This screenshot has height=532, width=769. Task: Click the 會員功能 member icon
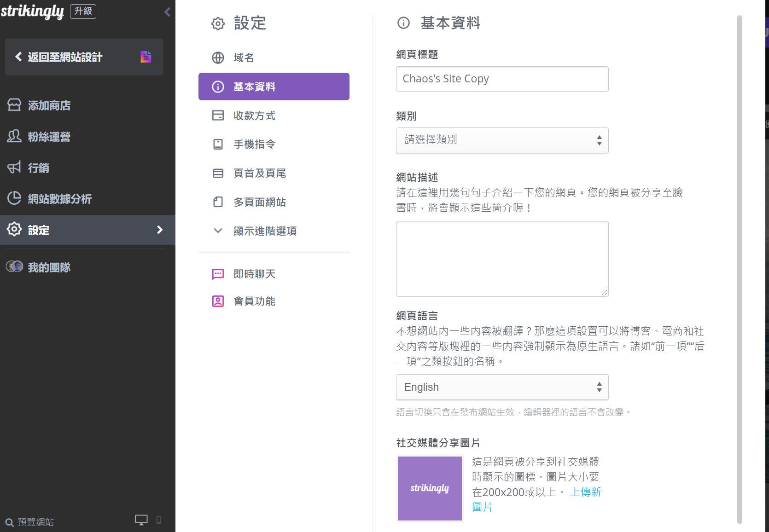217,301
